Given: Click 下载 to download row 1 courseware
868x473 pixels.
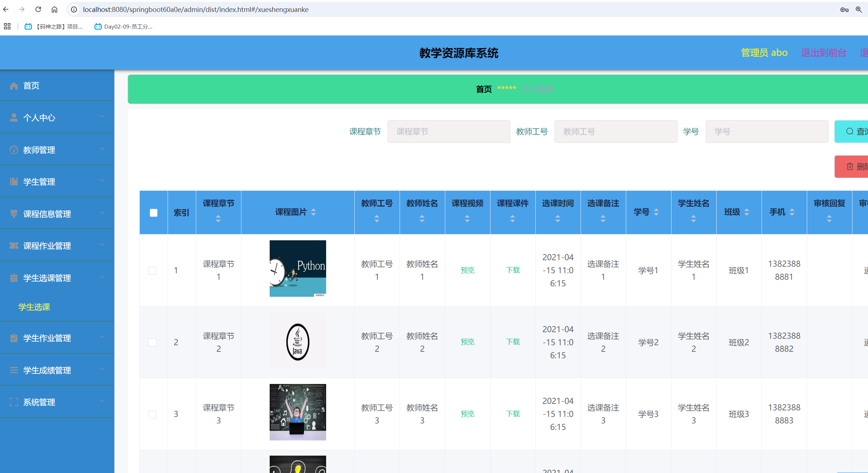Looking at the screenshot, I should coord(513,270).
